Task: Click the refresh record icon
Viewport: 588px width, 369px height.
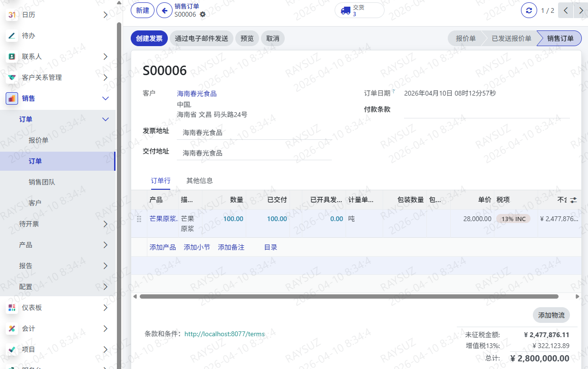Action: (x=529, y=10)
